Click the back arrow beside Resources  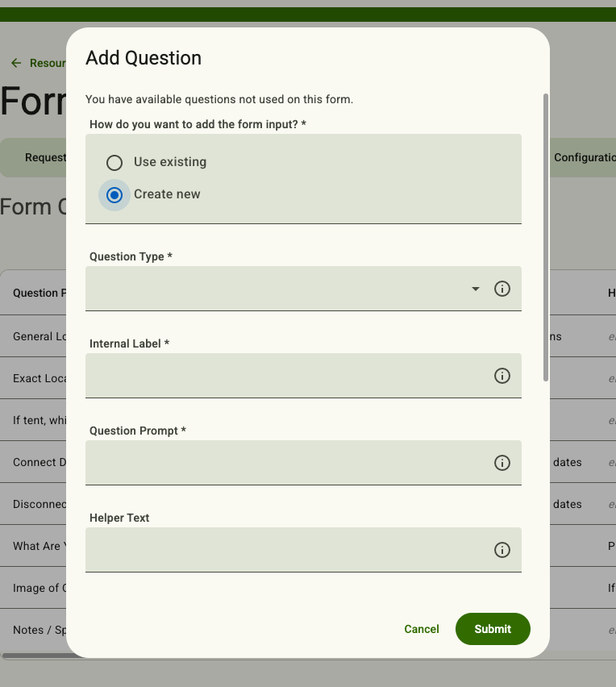click(16, 63)
